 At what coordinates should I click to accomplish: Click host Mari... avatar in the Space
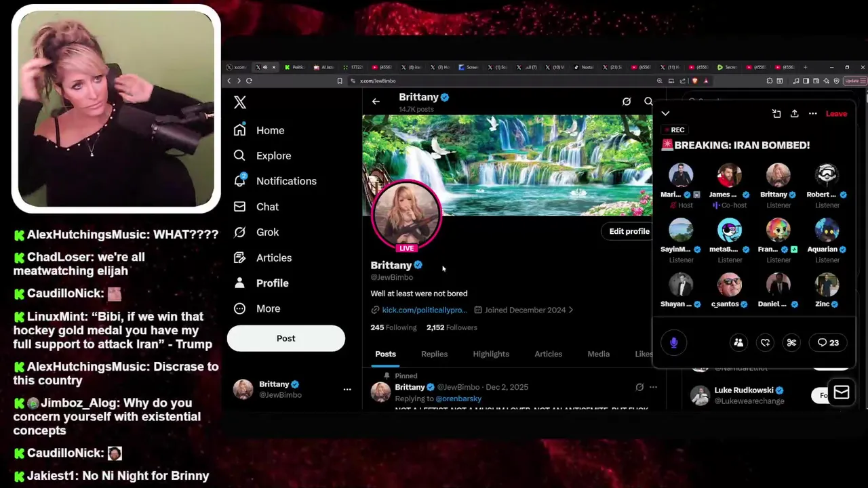(x=681, y=175)
